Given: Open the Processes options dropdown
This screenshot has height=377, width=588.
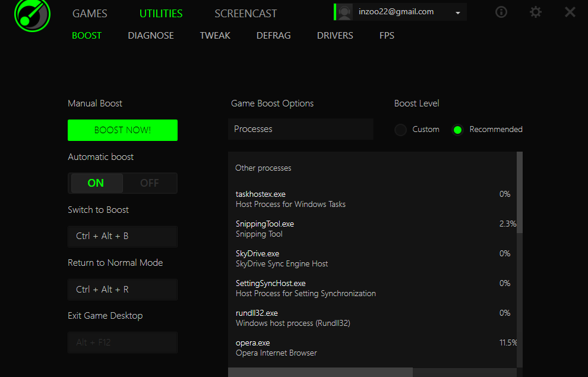Looking at the screenshot, I should pyautogui.click(x=301, y=129).
